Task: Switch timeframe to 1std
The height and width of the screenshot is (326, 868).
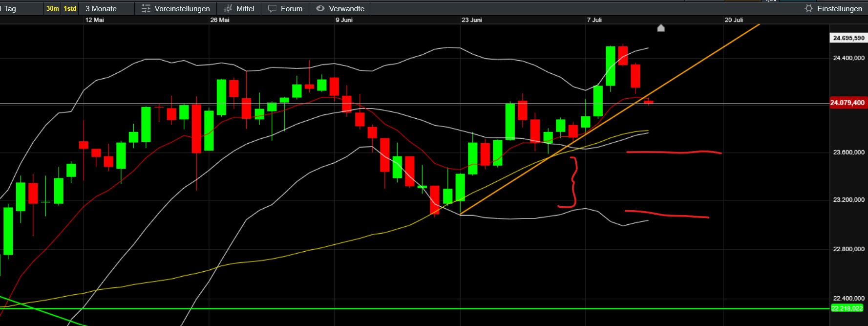Action: 70,9
